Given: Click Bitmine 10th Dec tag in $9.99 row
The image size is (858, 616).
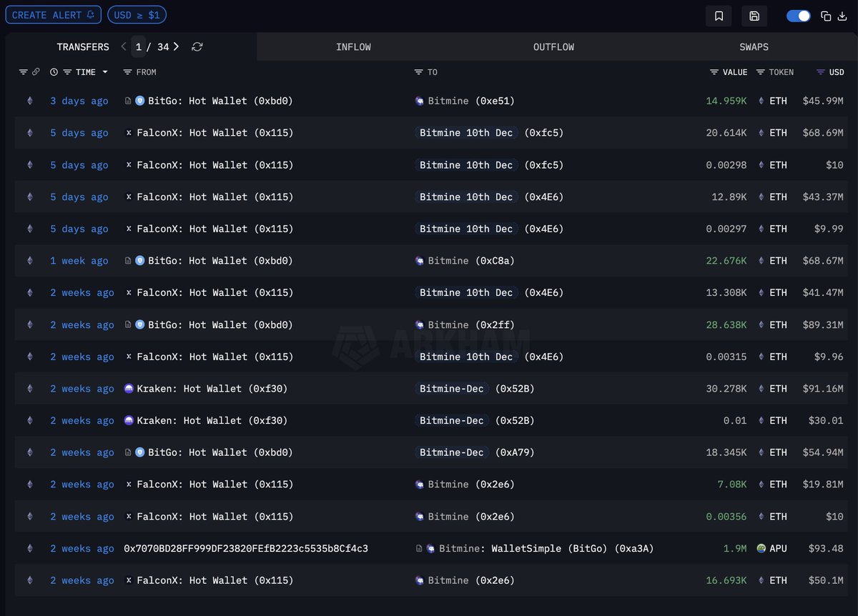Looking at the screenshot, I should [x=466, y=229].
